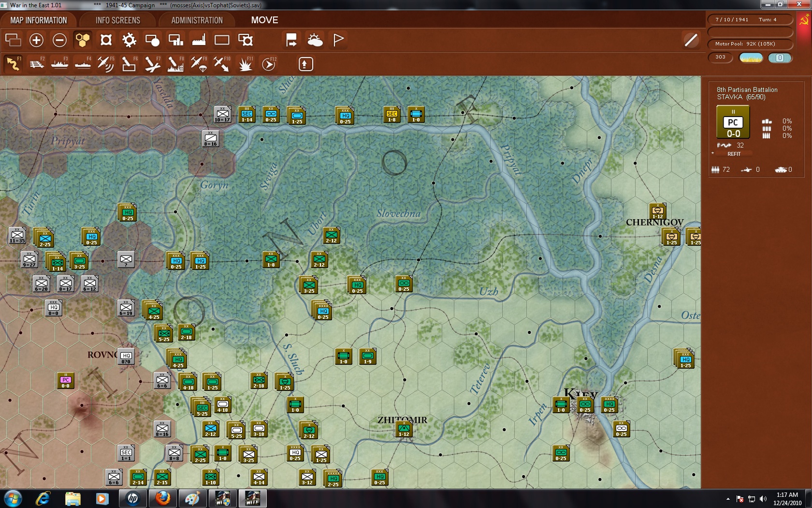Zoom out the map with minus icon
This screenshot has height=508, width=812.
coord(59,40)
